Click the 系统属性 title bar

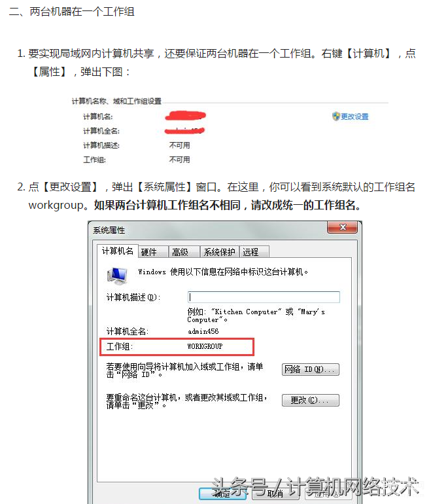207,230
